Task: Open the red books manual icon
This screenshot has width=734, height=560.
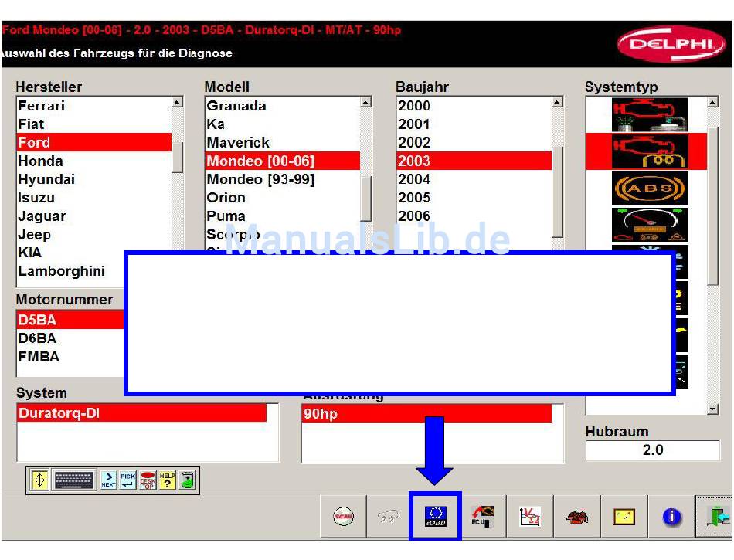Action: tap(577, 517)
